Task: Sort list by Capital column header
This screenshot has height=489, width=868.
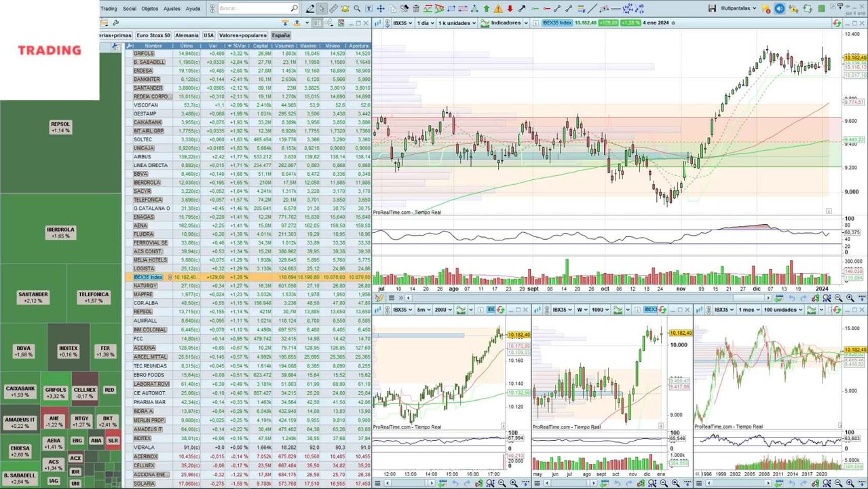Action: (x=261, y=46)
